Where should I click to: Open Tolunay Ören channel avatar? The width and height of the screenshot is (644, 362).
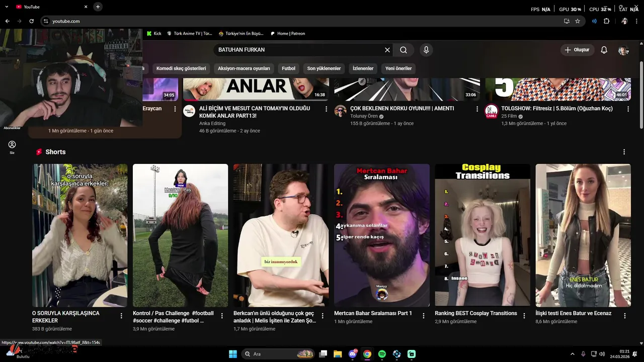[x=341, y=111]
